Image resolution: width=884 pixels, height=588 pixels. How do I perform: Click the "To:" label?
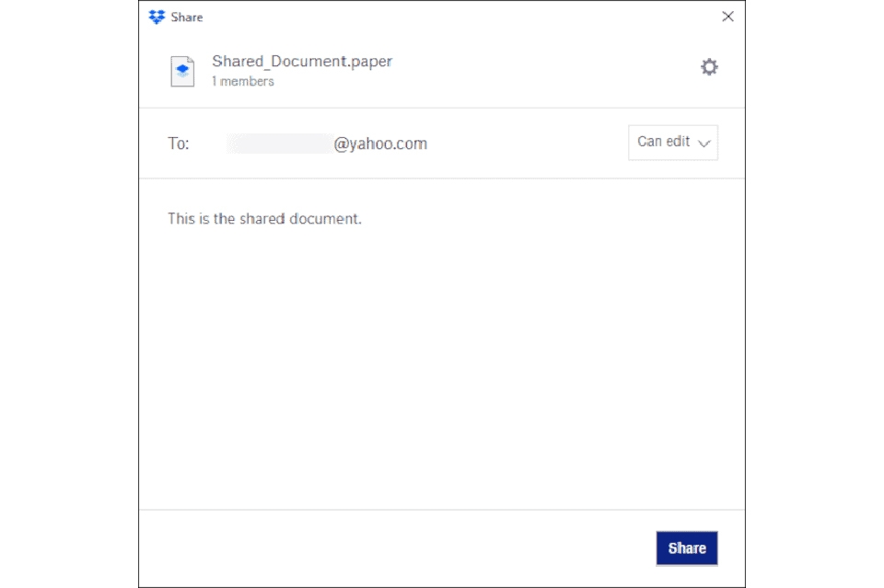(178, 144)
